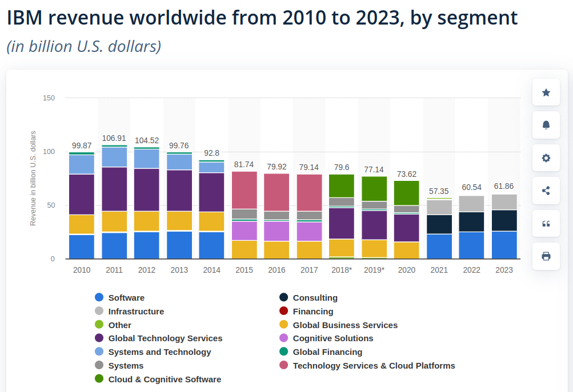Toggle Systems and Technology legend
Screen dimensions: 573x392
[153, 352]
